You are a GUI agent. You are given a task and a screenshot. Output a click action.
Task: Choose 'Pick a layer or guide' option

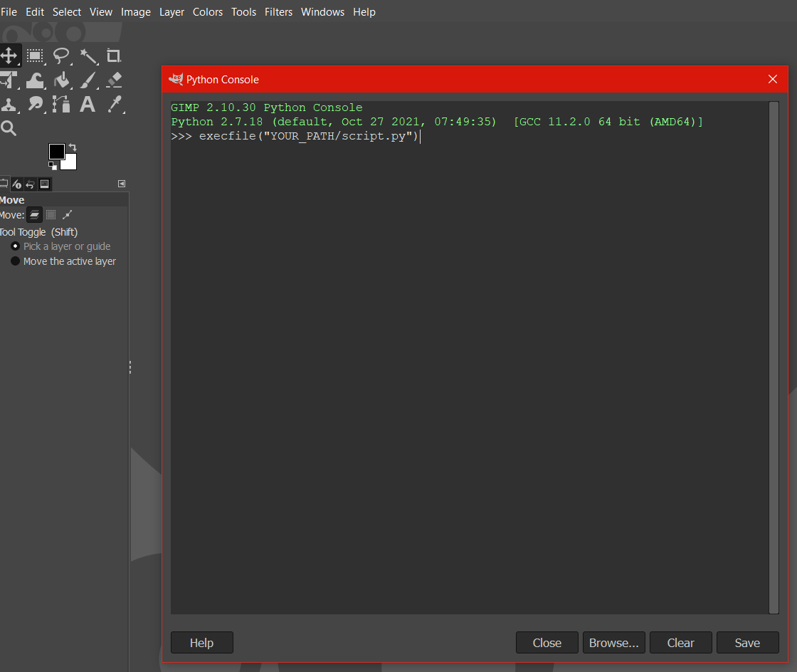pyautogui.click(x=61, y=246)
